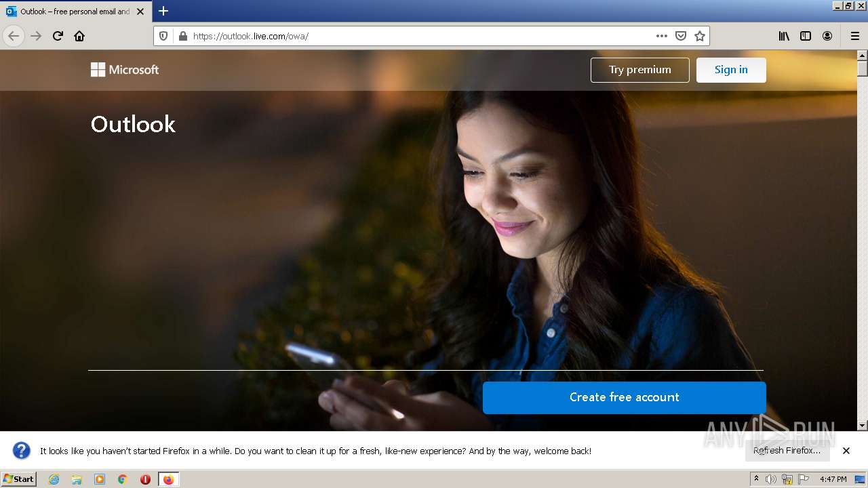
Task: Click the Microsoft logo
Action: coord(125,69)
